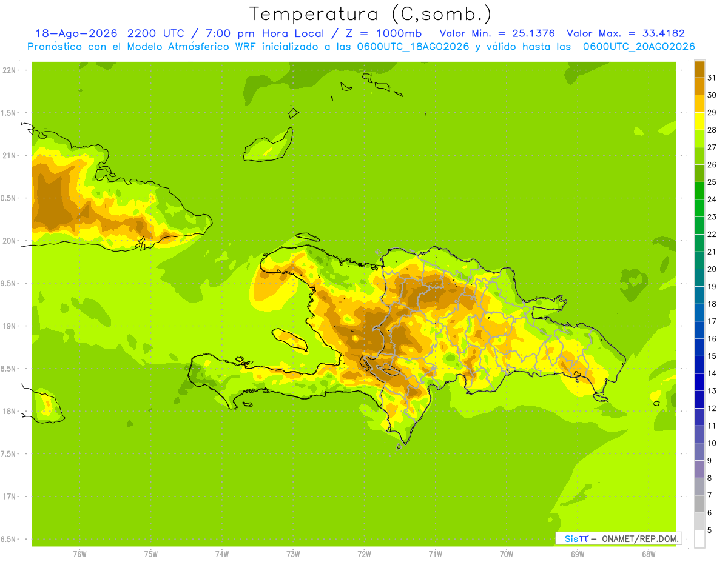
Task: Click the '69W' longitude label
Action: tap(578, 554)
